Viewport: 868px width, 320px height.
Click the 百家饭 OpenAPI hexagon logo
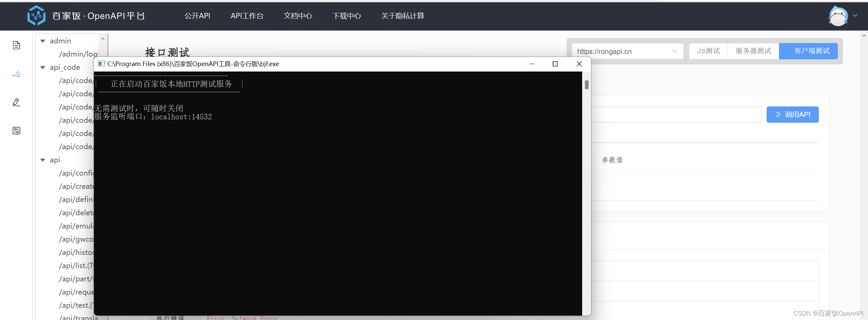36,16
